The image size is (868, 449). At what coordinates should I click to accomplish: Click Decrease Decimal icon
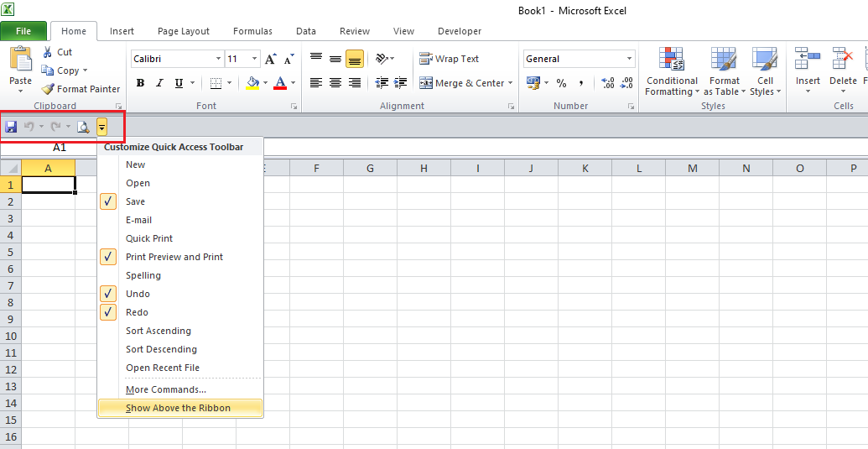tap(626, 83)
